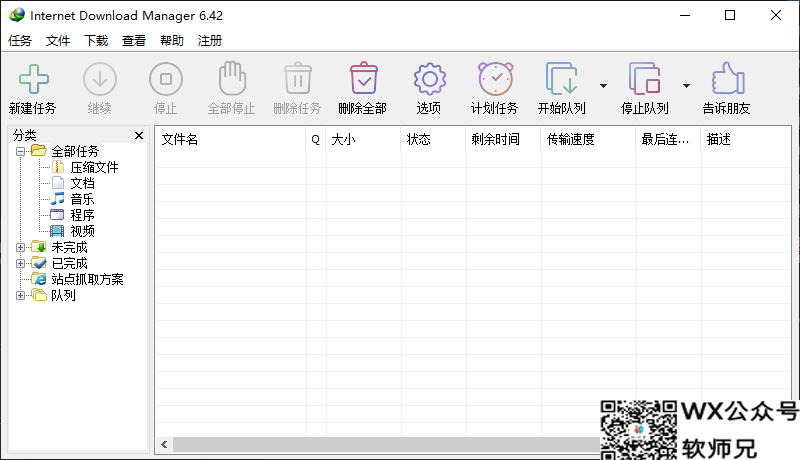The height and width of the screenshot is (460, 800).
Task: Click the 程序 window icon
Action: click(57, 215)
